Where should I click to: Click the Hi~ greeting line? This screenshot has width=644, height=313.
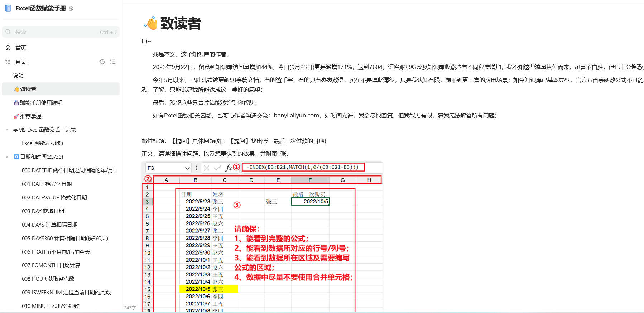pos(146,42)
